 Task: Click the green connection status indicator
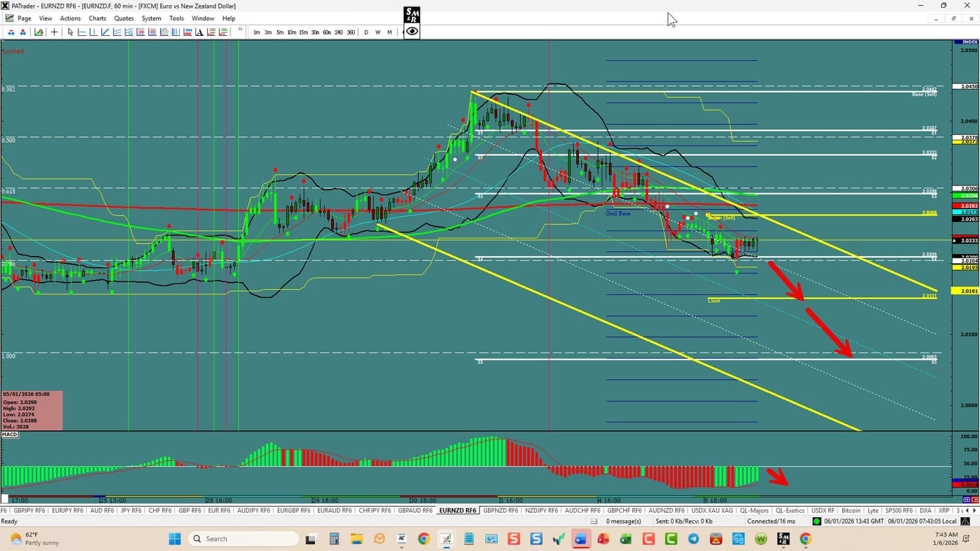(817, 521)
